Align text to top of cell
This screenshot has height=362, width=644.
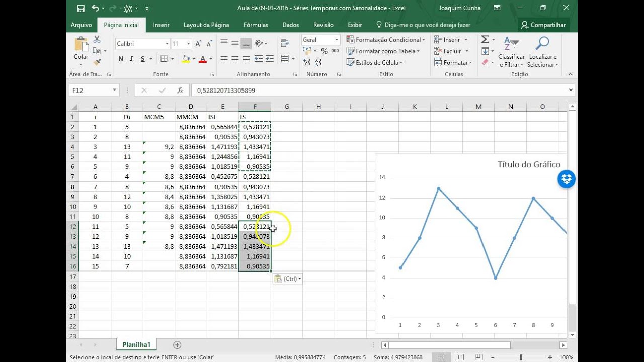coord(224,43)
